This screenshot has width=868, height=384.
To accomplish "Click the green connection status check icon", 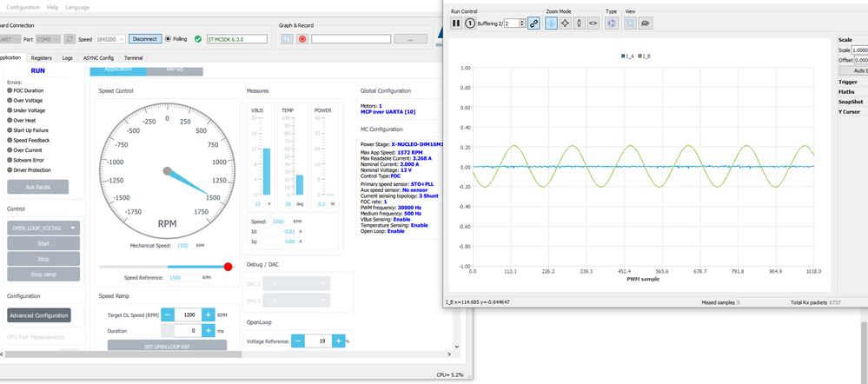I will coord(198,39).
